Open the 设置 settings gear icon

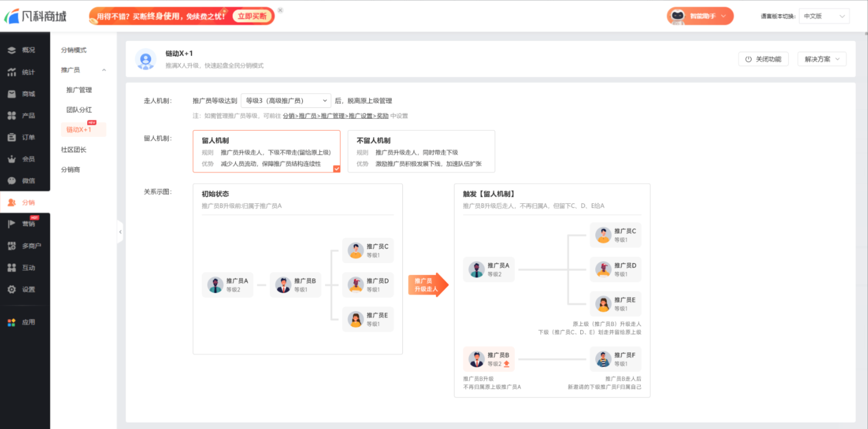click(x=11, y=289)
